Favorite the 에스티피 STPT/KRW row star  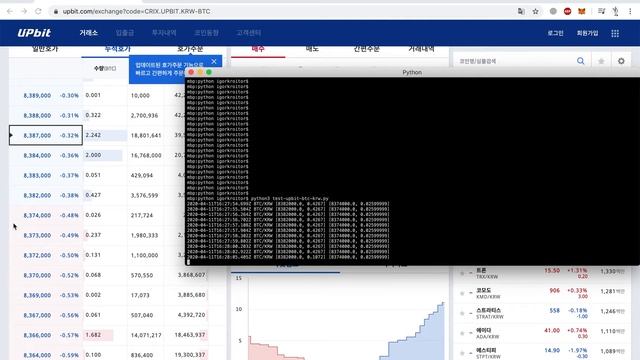(x=462, y=353)
